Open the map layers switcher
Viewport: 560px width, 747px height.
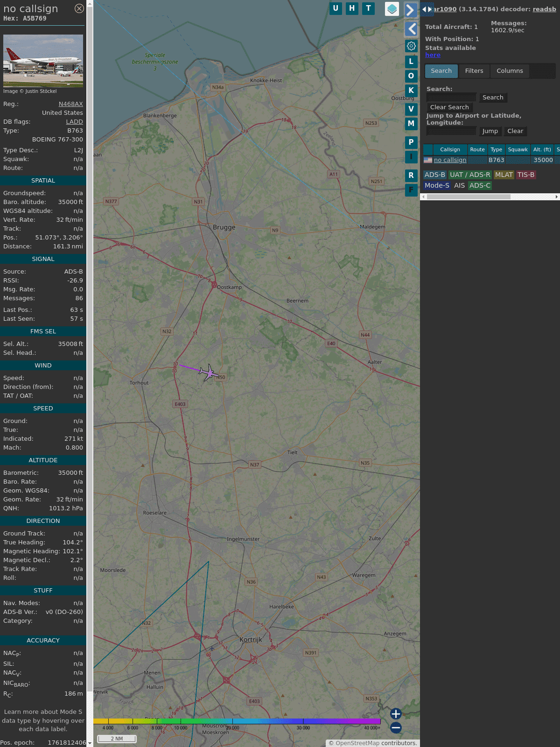392,9
